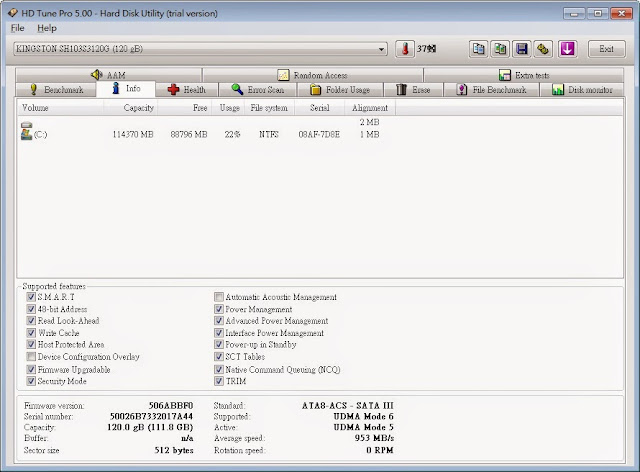Screen dimensions: 640x472
Task: Click the 08AF-7D8E serial cell
Action: (319, 134)
